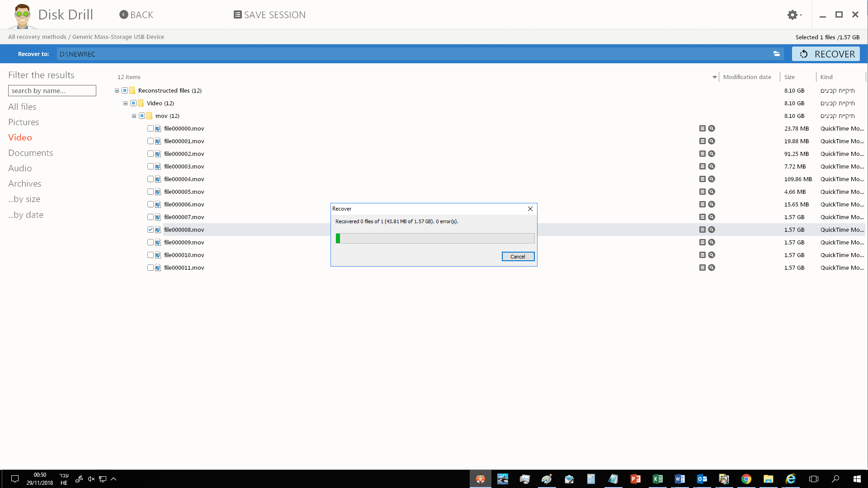Check the file000001.mov checkbox
868x488 pixels.
[151, 141]
